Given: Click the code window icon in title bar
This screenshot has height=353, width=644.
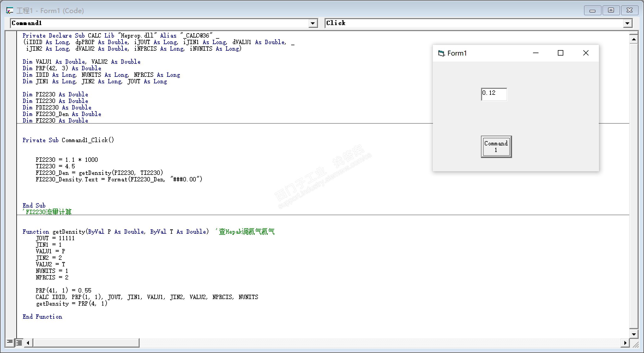Looking at the screenshot, I should point(10,11).
